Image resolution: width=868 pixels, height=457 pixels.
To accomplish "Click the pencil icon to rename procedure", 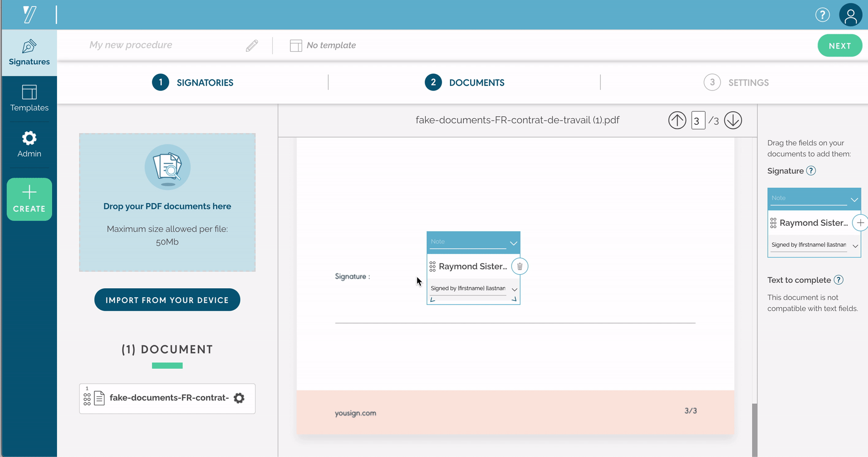I will (252, 45).
